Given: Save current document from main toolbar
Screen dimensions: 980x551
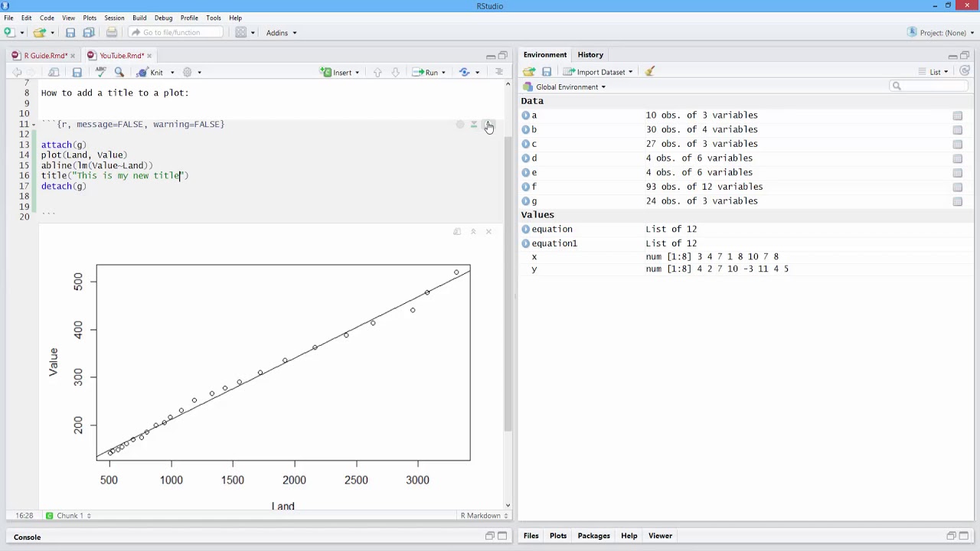Looking at the screenshot, I should [x=70, y=32].
